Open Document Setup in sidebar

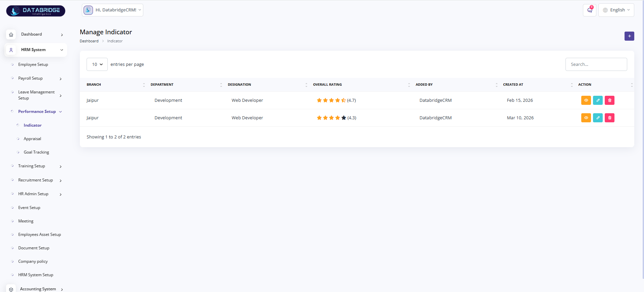[x=34, y=248]
